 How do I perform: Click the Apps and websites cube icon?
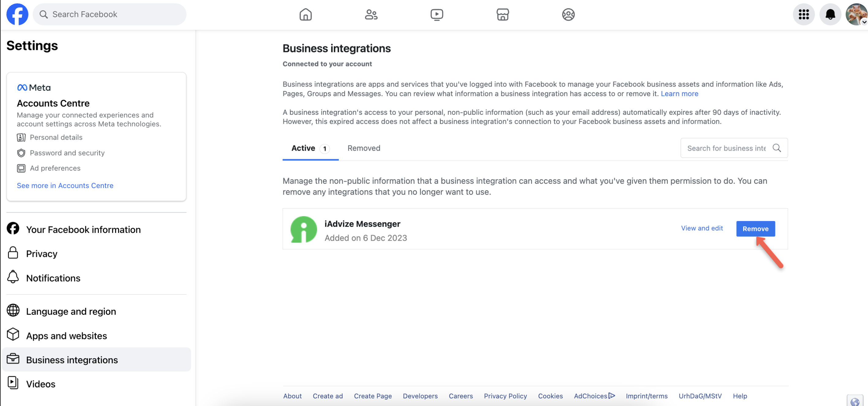[13, 335]
